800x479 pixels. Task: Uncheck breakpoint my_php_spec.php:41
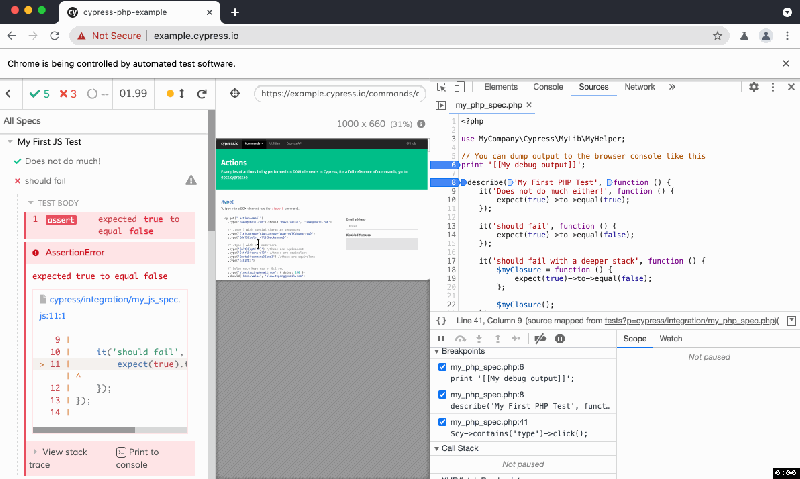tap(442, 422)
